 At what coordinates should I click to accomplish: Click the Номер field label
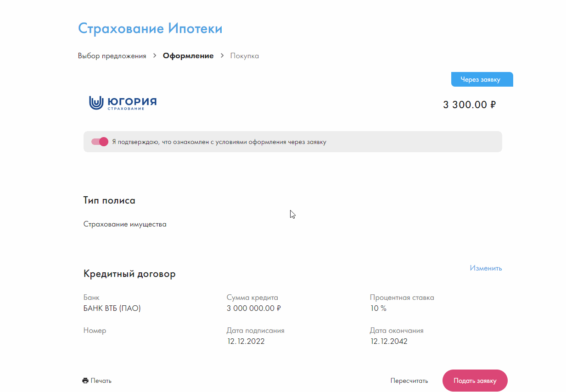(x=95, y=331)
